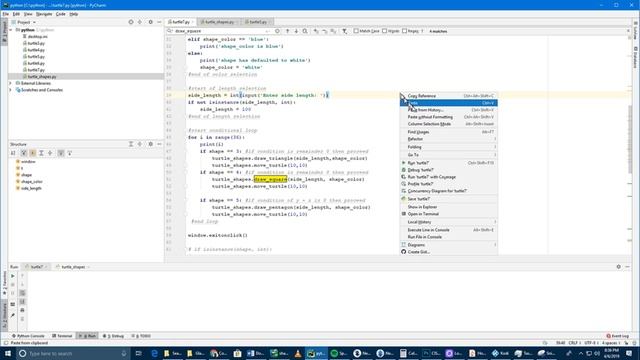Select shape_color in the Structure list
The width and height of the screenshot is (640, 360).
click(31, 182)
